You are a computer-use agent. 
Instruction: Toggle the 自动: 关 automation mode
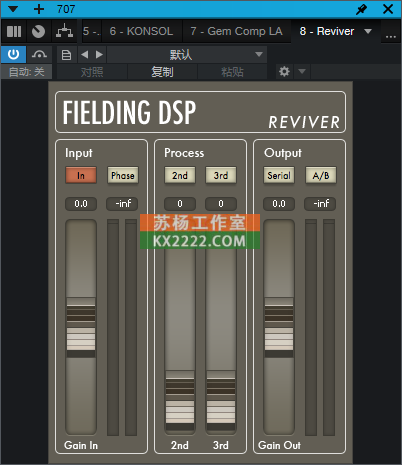coord(26,72)
